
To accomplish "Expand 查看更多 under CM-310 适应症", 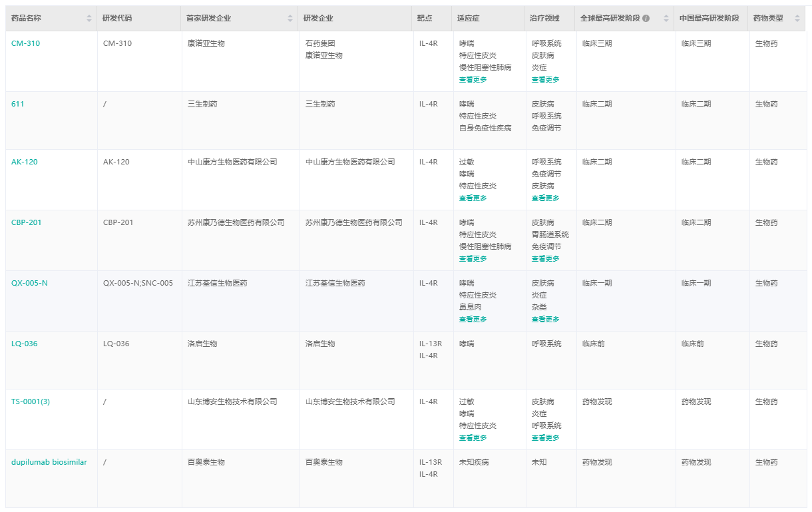I will pos(473,79).
